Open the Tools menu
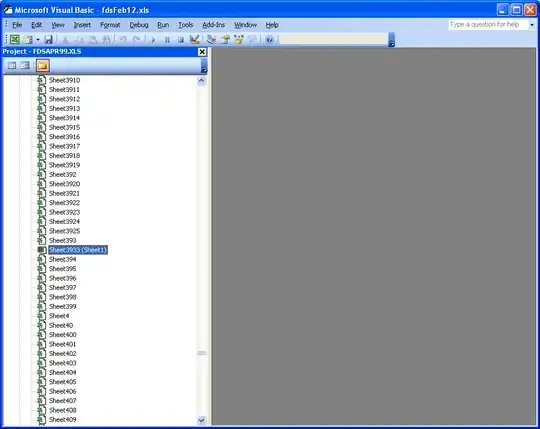Screen dimensions: 540x429 (185, 25)
